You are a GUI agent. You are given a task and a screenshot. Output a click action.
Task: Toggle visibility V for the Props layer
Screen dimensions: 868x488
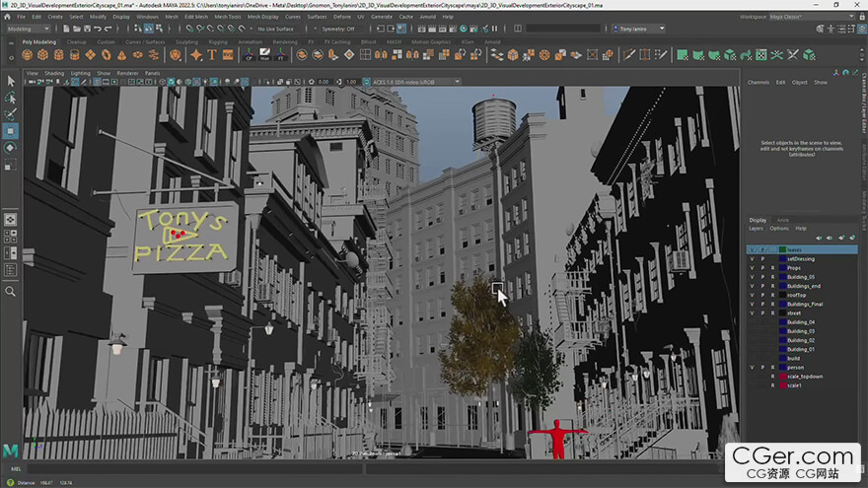[752, 268]
